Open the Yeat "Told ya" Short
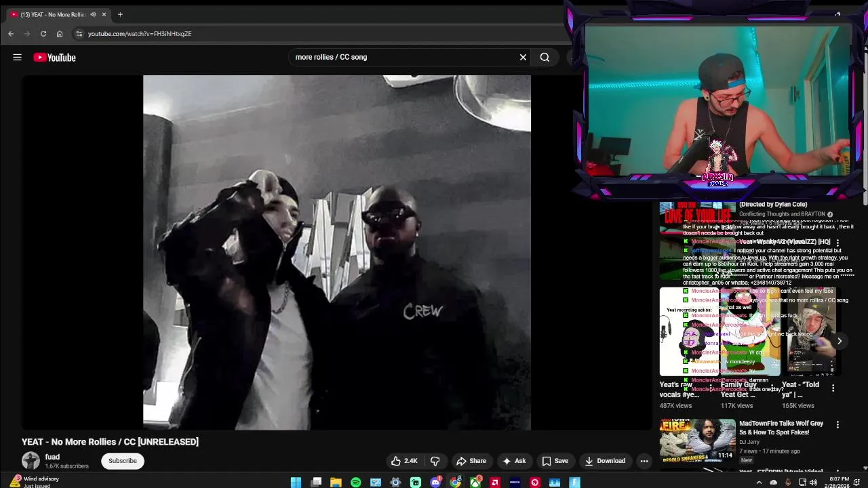The width and height of the screenshot is (868, 488). tap(812, 331)
